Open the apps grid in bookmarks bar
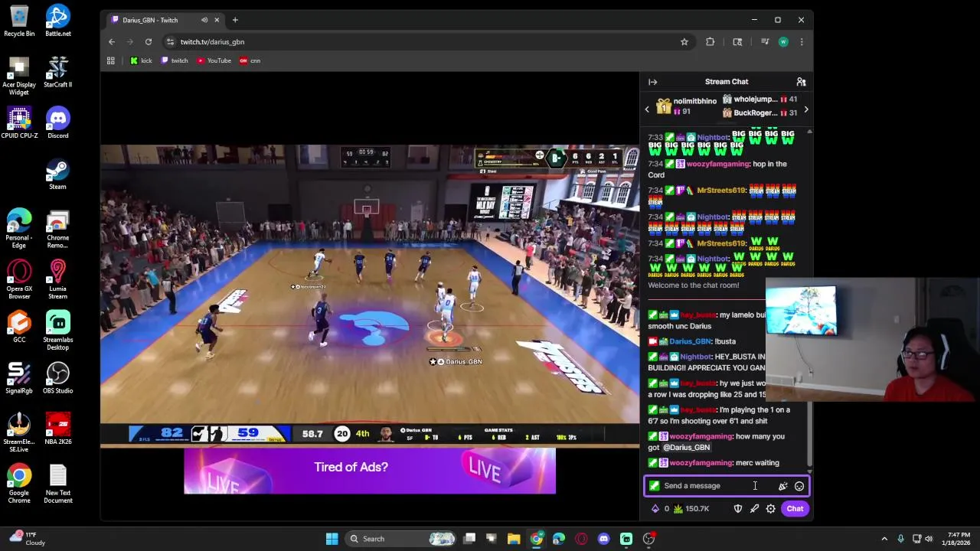This screenshot has height=551, width=980. pyautogui.click(x=111, y=60)
